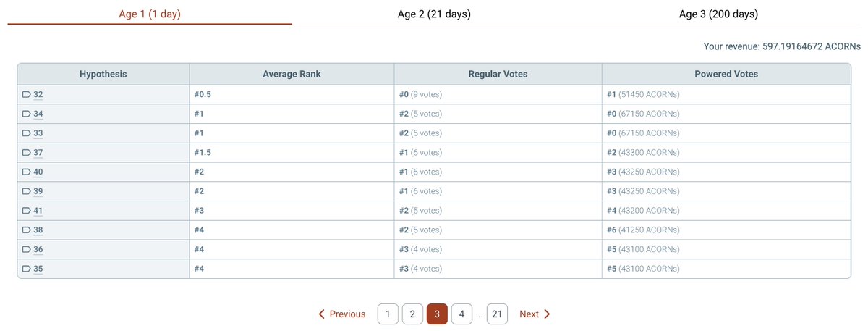Viewport: 868px width, 331px height.
Task: Go to the Next page
Action: [x=535, y=314]
